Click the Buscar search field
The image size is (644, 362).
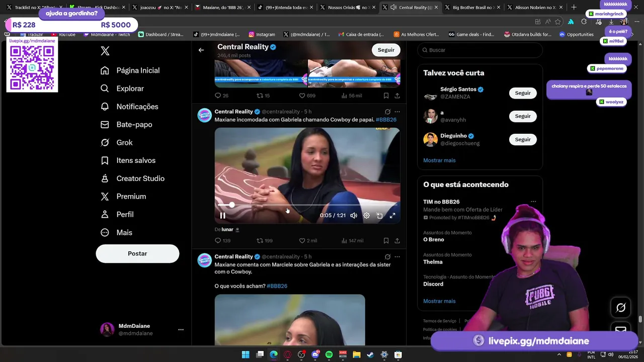coord(479,50)
